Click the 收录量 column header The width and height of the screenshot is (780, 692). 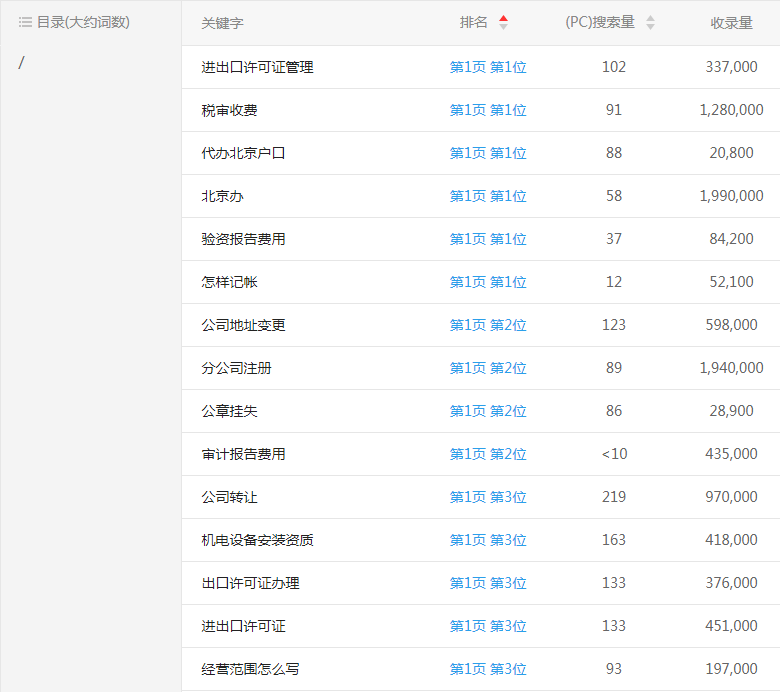(x=731, y=23)
